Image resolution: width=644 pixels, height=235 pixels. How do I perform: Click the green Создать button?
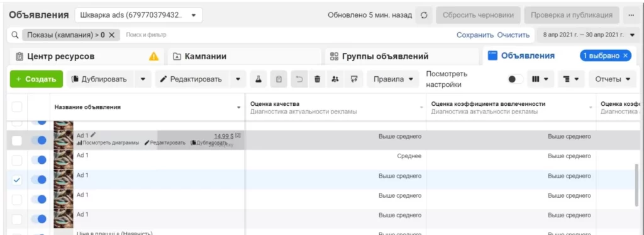[x=36, y=79]
